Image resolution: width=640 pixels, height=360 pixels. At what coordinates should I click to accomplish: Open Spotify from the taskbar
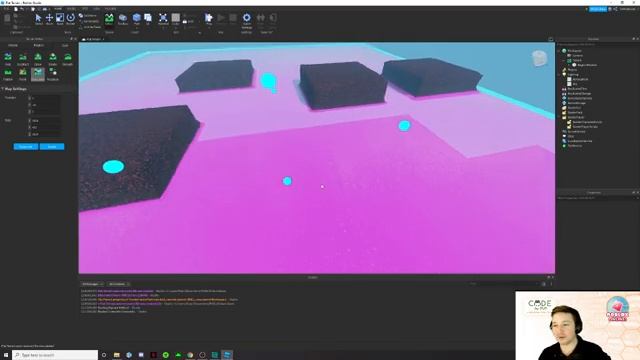point(166,355)
